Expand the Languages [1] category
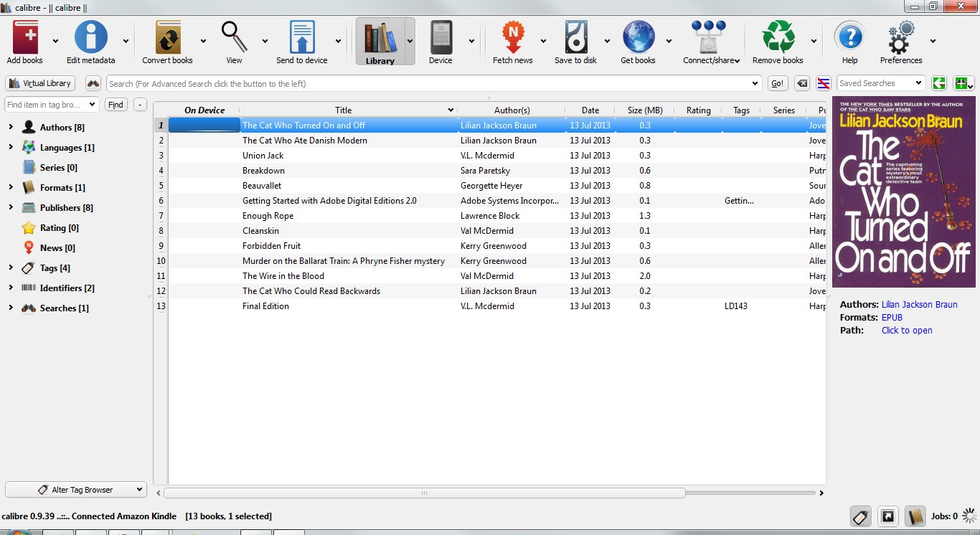 [10, 147]
